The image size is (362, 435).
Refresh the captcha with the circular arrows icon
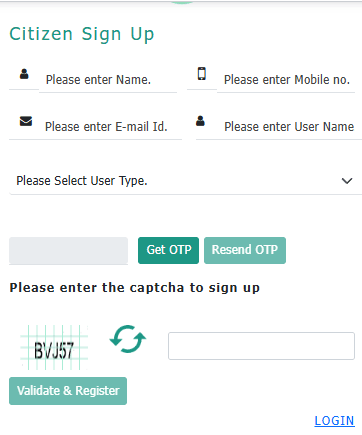pyautogui.click(x=128, y=339)
